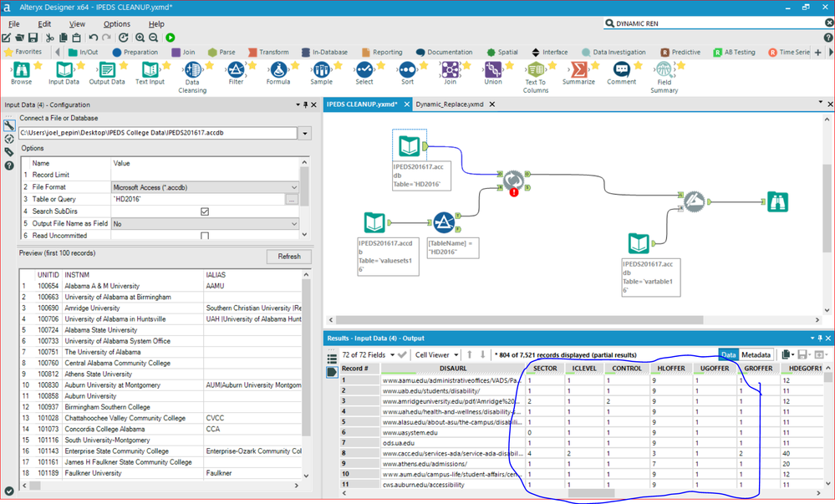Open the file path dropdown arrow
The height and width of the screenshot is (504, 835).
click(305, 133)
